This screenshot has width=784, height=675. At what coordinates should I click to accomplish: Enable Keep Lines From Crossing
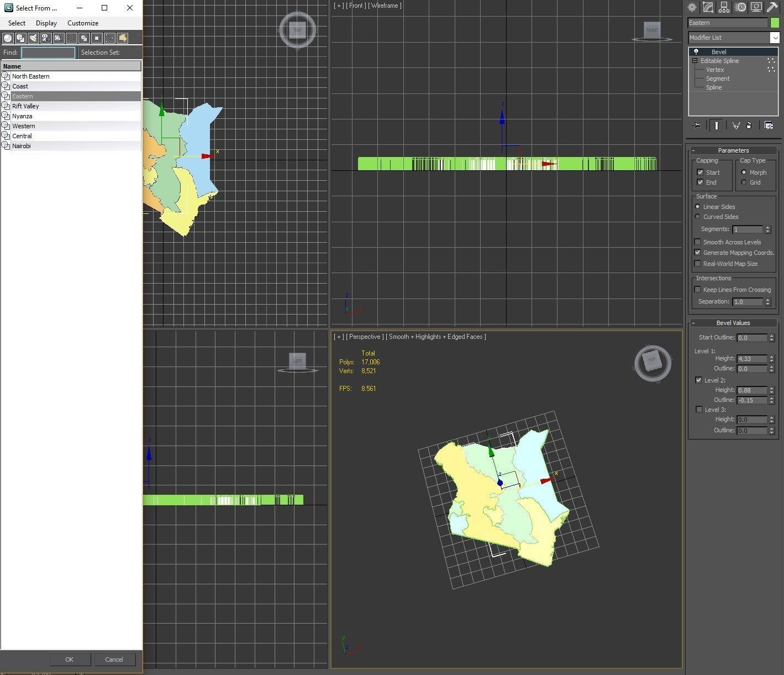tap(697, 290)
